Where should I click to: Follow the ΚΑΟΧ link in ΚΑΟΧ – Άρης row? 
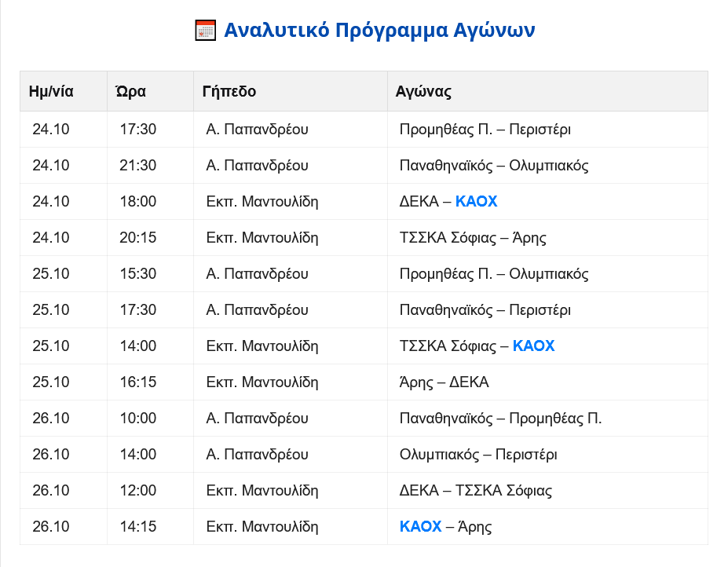coord(420,527)
